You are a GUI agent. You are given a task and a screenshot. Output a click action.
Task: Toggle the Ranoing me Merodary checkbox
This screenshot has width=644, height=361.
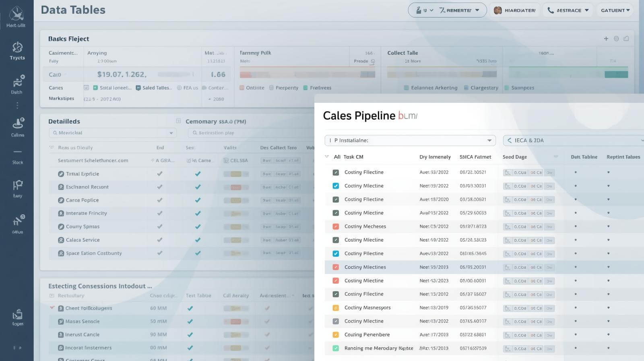[x=336, y=348]
